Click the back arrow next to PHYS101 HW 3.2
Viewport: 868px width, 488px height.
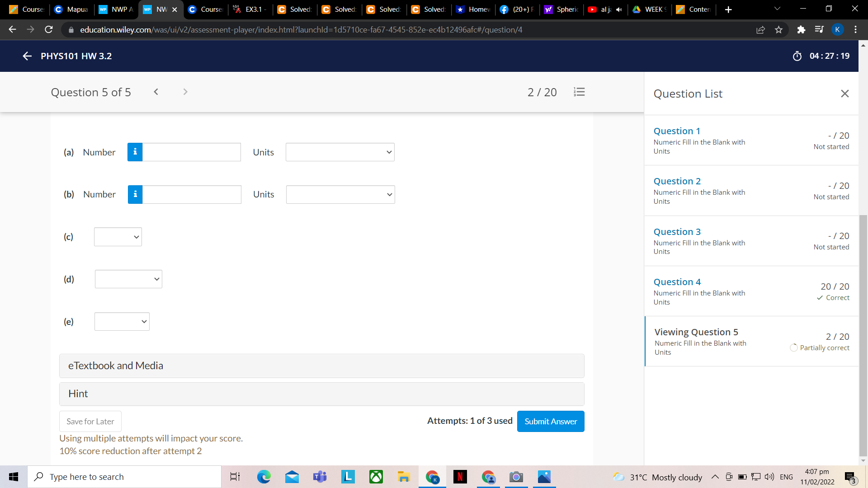pyautogui.click(x=27, y=56)
